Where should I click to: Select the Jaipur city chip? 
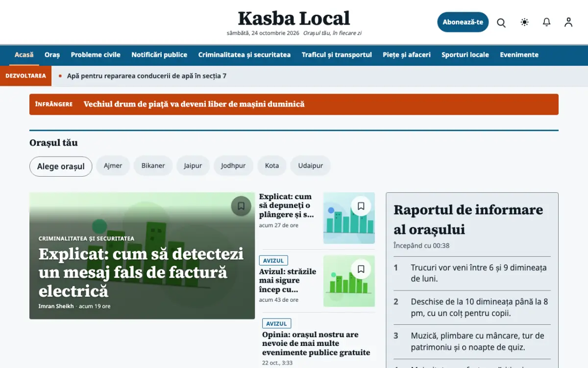point(193,166)
